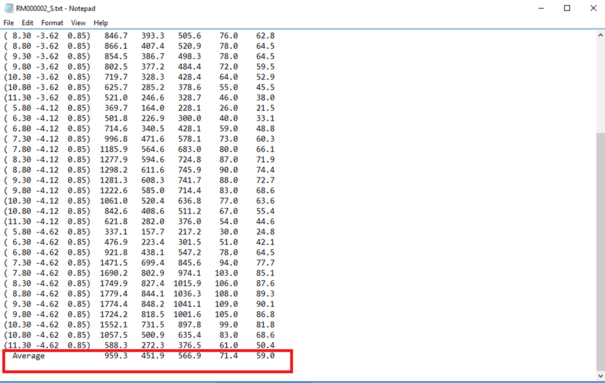Click value 842.6 in the data
The height and width of the screenshot is (383, 605).
coord(116,211)
